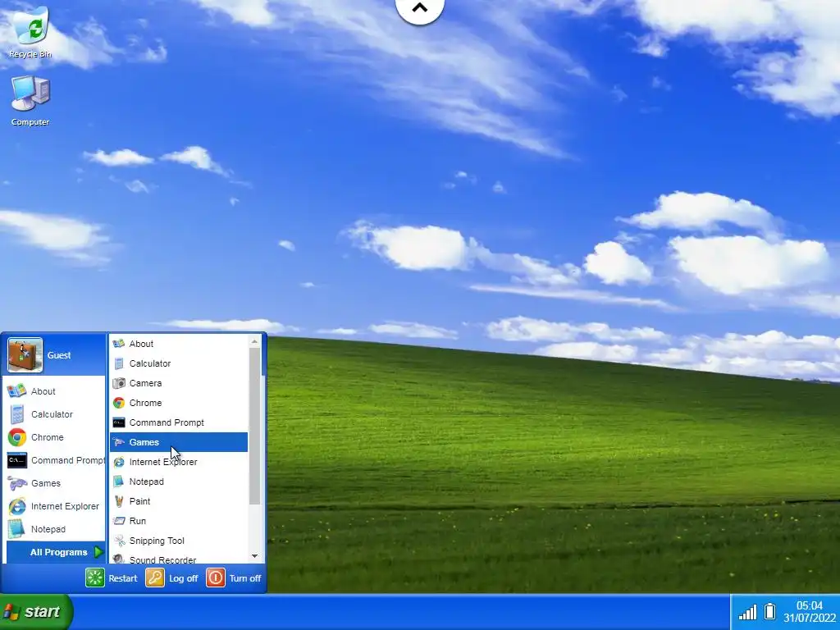840x630 pixels.
Task: Click Command Prompt text in All Programs list
Action: click(166, 422)
